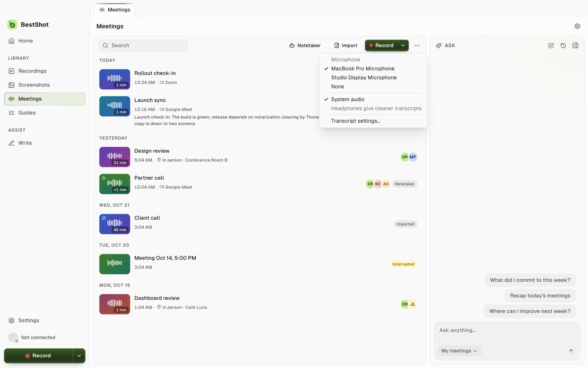The height and width of the screenshot is (368, 588).
Task: Open the Design review thumbnail
Action: point(115,157)
